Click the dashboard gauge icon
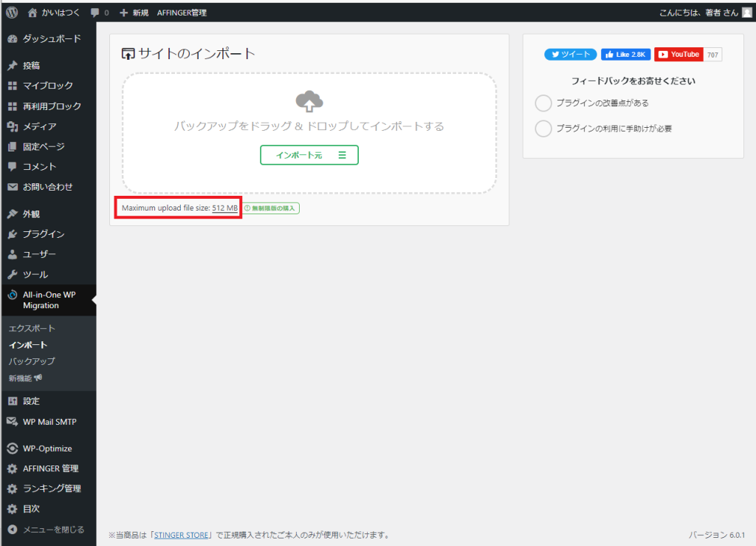The image size is (756, 546). (x=13, y=38)
